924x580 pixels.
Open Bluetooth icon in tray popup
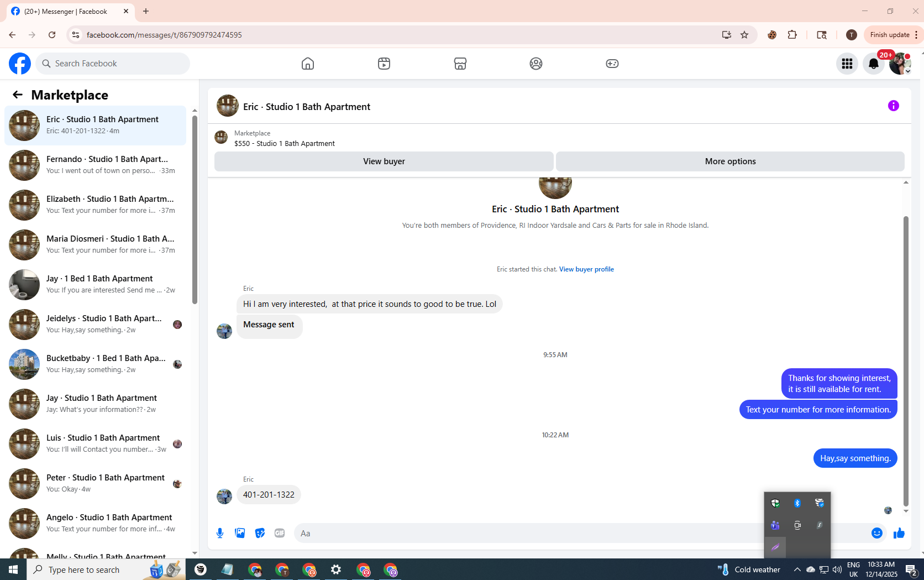(797, 503)
